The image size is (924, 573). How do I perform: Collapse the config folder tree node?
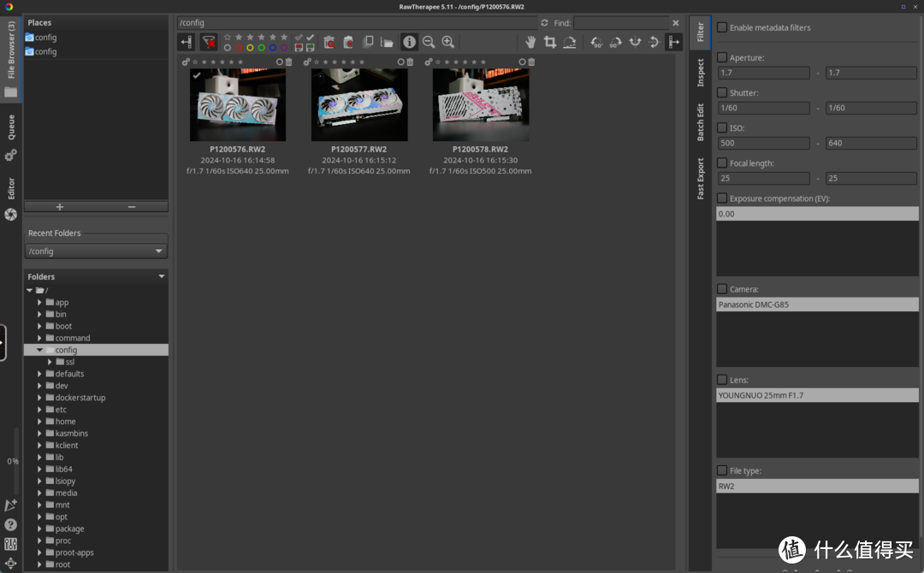pos(39,350)
